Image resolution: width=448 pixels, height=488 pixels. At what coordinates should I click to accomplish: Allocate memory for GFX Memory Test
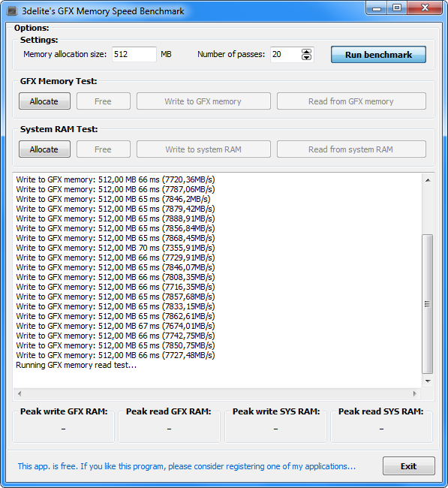[x=44, y=101]
